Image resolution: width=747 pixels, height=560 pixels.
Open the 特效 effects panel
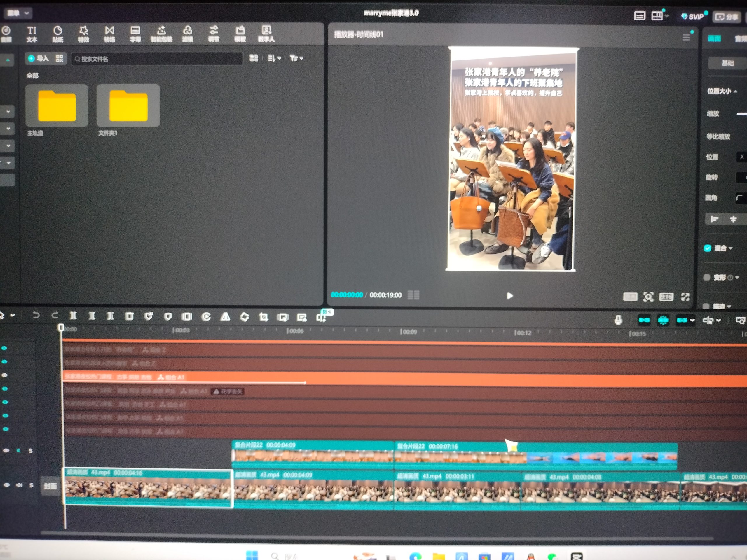(x=84, y=34)
